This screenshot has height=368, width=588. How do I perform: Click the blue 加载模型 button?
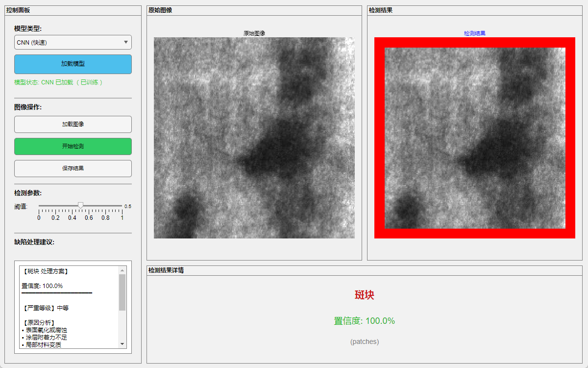point(73,64)
